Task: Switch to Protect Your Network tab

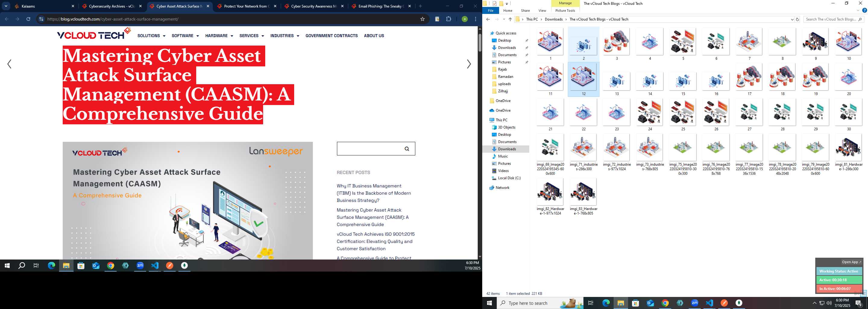Action: [247, 6]
